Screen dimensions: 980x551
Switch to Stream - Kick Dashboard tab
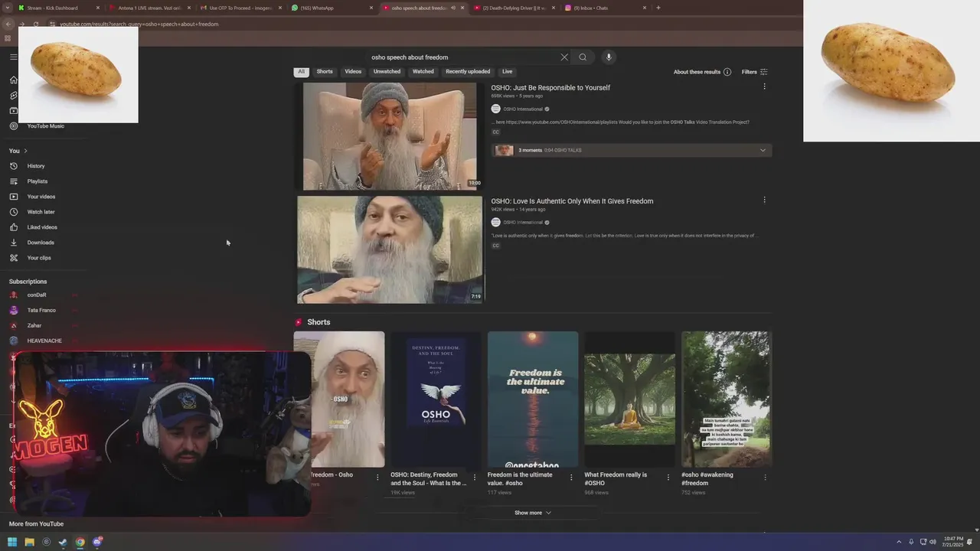60,8
